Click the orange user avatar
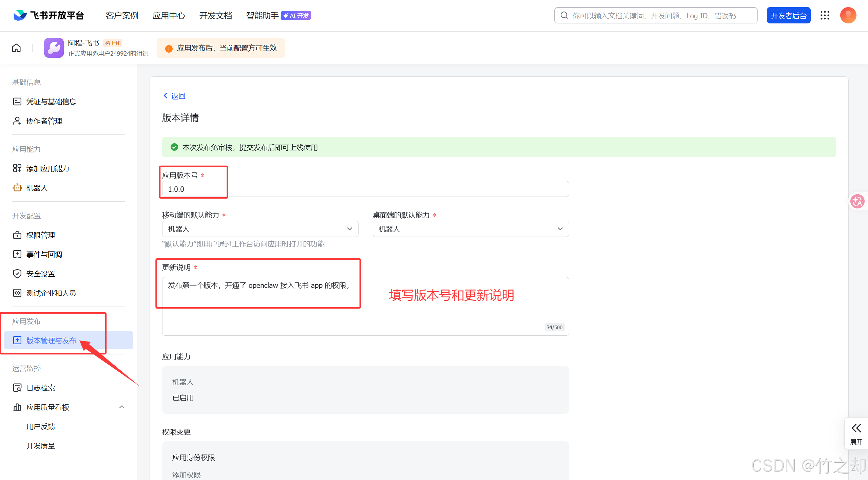This screenshot has width=868, height=480. [848, 16]
